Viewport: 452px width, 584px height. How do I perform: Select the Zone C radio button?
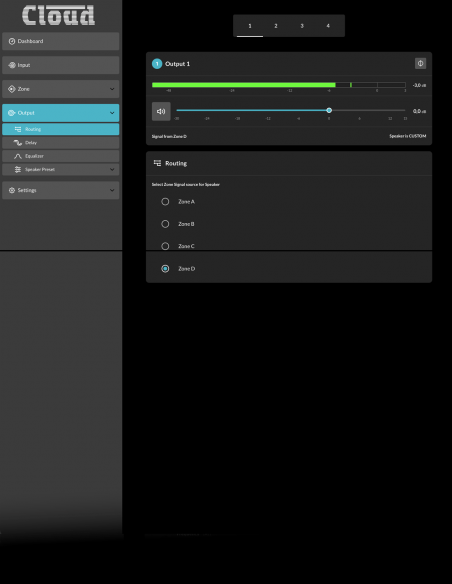tap(165, 247)
